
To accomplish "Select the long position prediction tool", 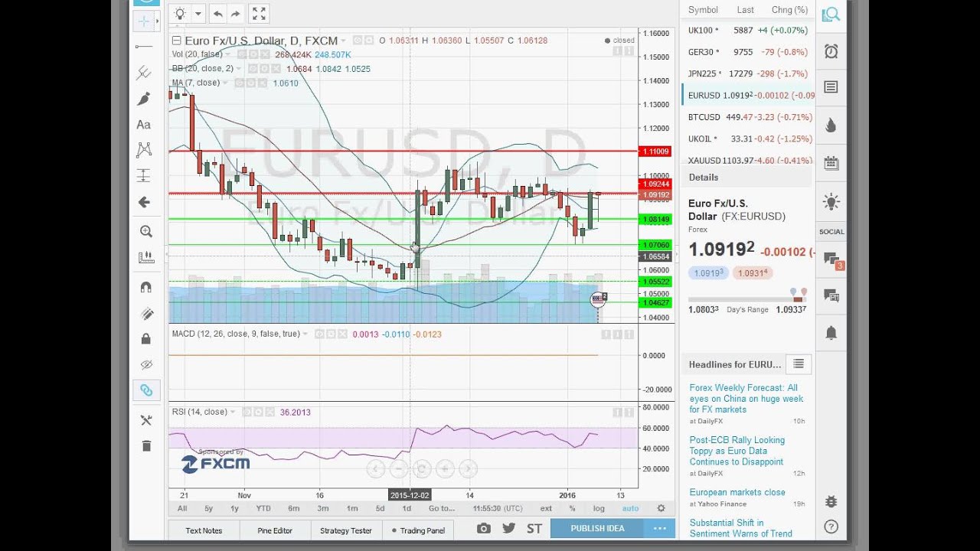I will (144, 176).
